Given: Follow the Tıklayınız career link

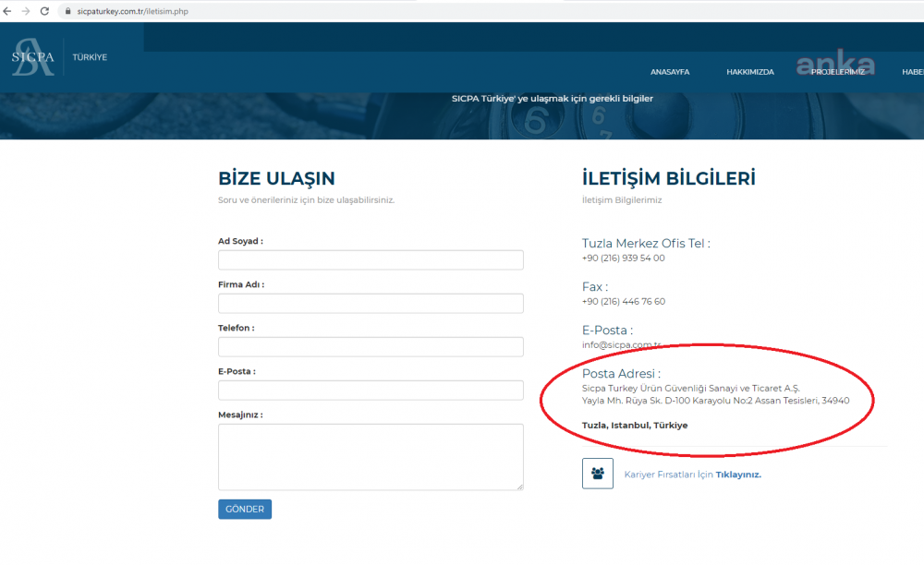Looking at the screenshot, I should tap(737, 475).
